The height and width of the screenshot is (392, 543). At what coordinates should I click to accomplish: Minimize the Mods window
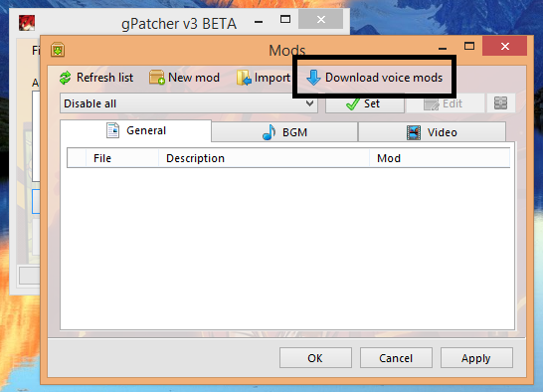click(x=443, y=48)
